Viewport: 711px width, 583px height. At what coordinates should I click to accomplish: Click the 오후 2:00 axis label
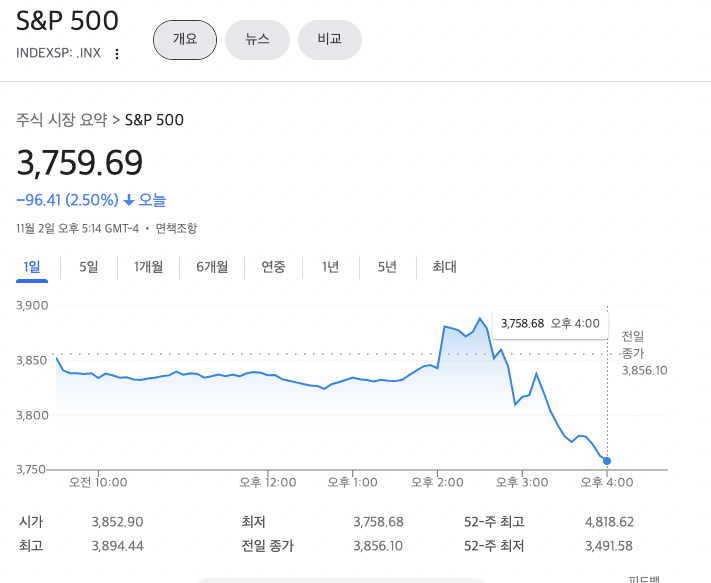[x=437, y=482]
